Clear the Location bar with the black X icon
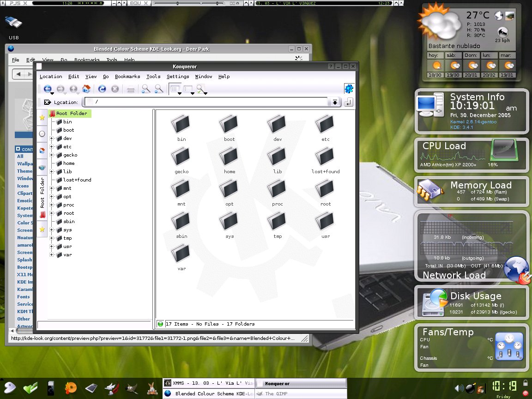Screen dimensions: 532x399 click(x=47, y=102)
